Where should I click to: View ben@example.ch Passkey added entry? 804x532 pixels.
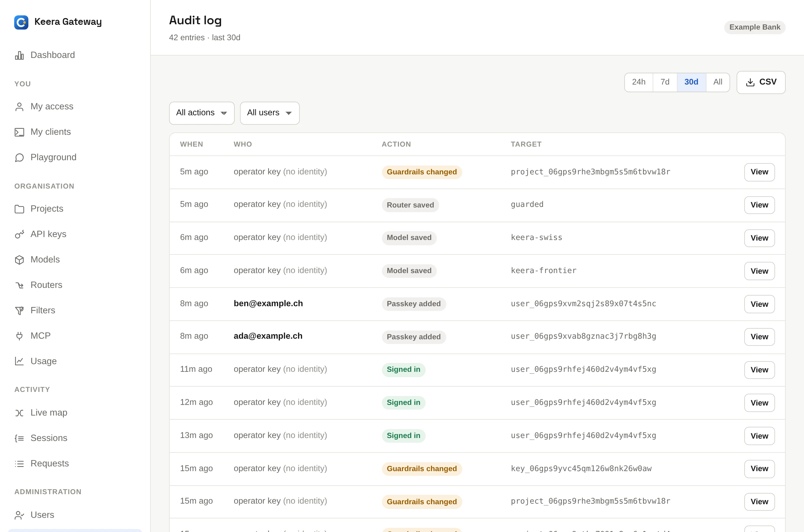pyautogui.click(x=759, y=304)
